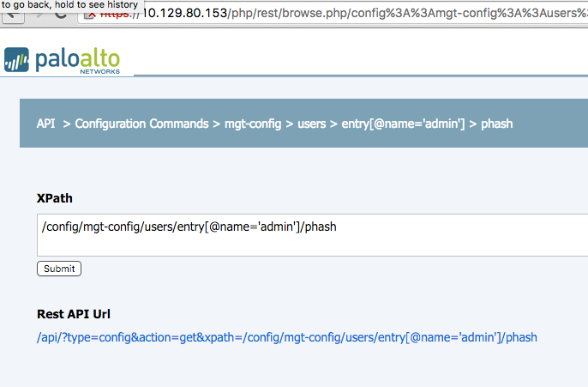Click the paloalto wordmark text

click(77, 57)
